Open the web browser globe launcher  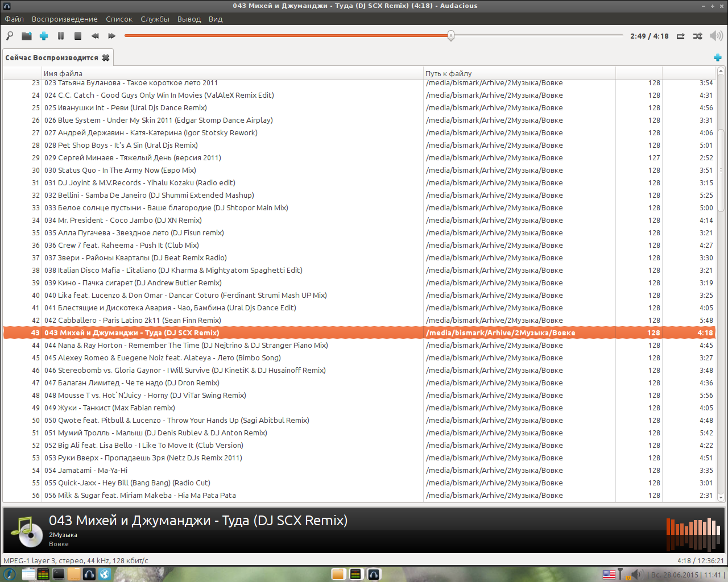(x=105, y=574)
